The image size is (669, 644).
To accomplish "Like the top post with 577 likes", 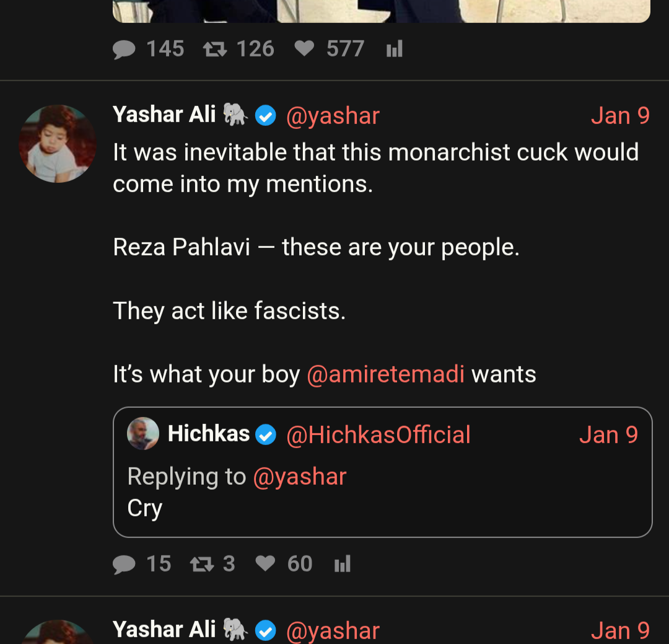I will [304, 49].
